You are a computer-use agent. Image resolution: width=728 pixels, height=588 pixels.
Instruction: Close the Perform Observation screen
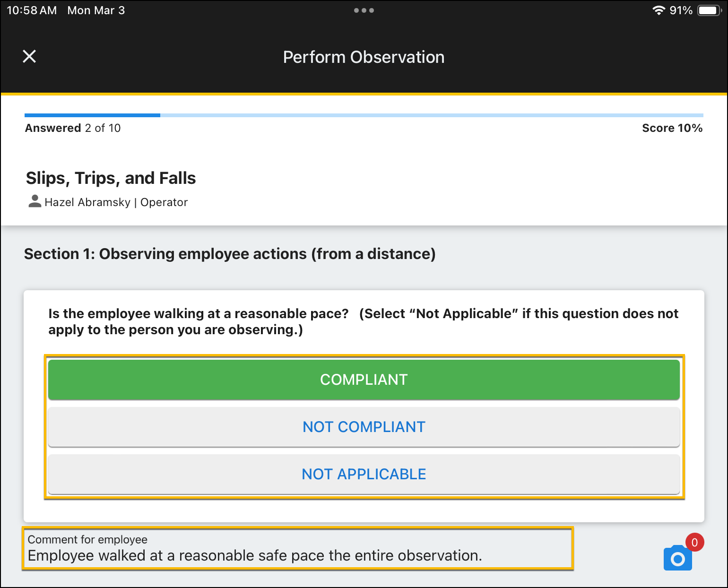tap(29, 57)
